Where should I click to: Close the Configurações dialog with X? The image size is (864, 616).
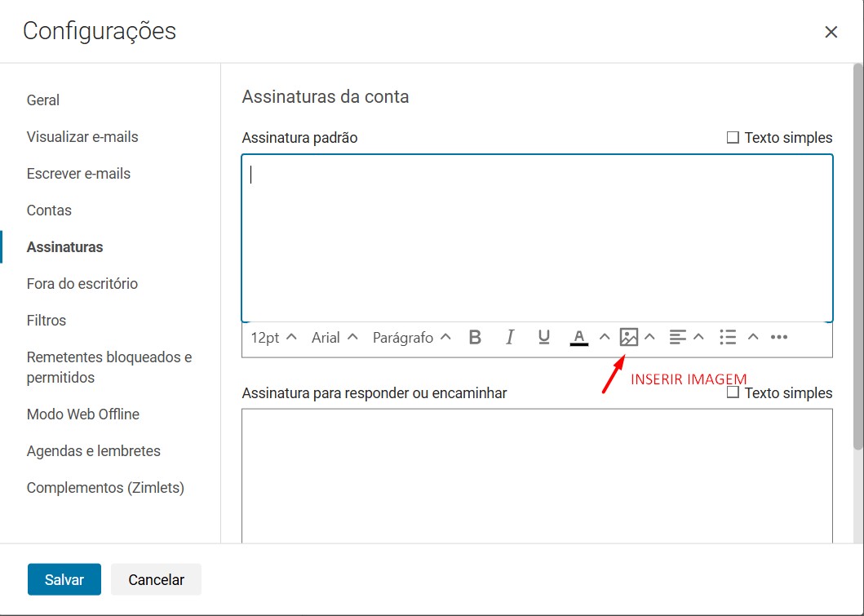click(831, 32)
